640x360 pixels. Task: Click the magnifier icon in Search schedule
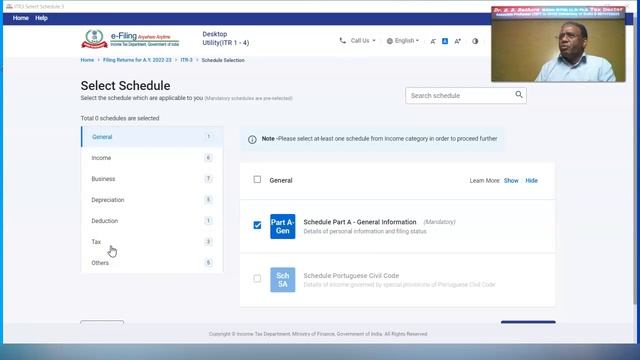(519, 95)
